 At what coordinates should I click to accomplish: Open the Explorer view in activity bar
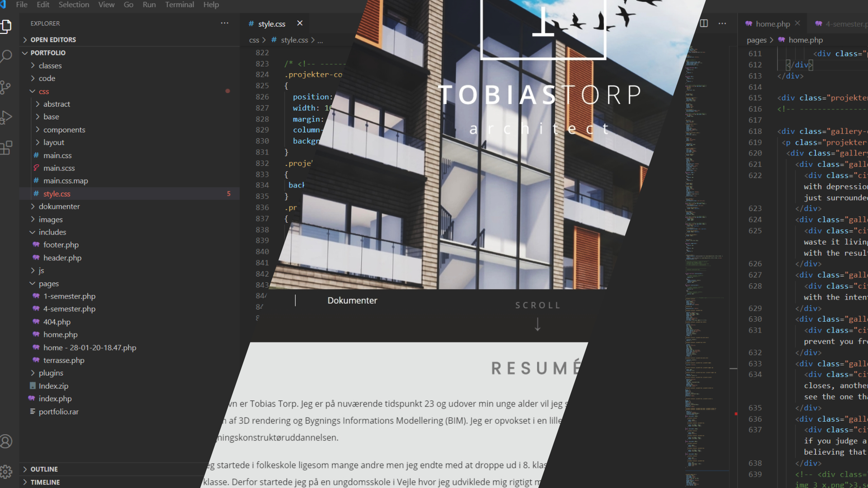6,26
